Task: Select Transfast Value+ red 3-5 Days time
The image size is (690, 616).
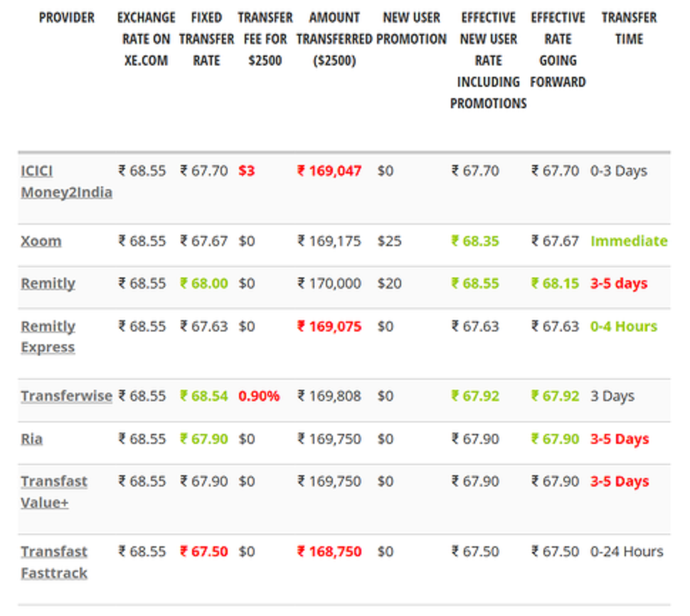Action: (x=620, y=482)
